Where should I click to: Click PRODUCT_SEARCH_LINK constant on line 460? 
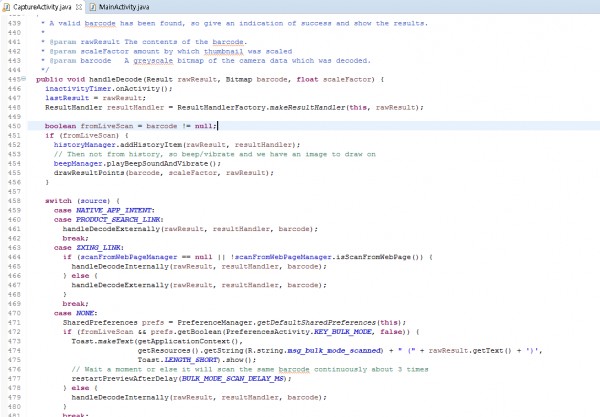point(118,220)
